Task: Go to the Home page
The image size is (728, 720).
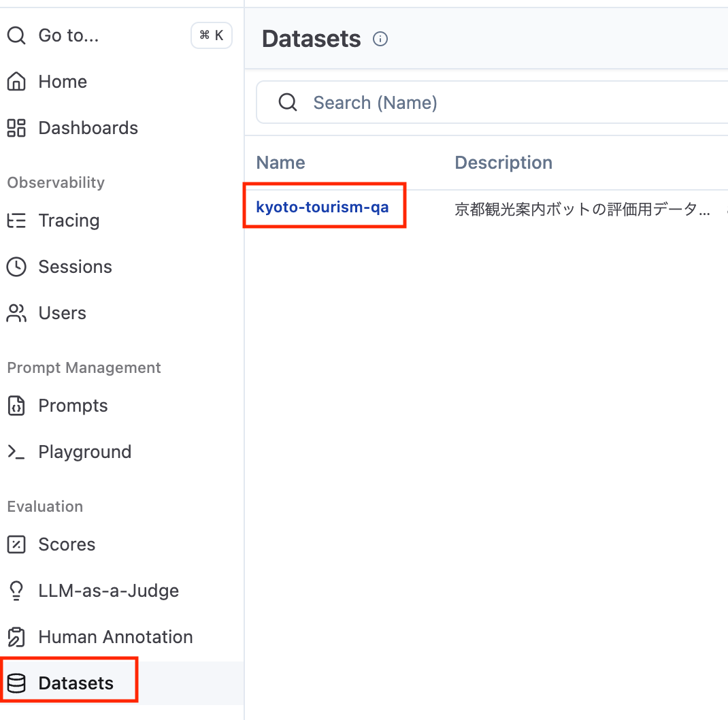Action: (x=63, y=81)
